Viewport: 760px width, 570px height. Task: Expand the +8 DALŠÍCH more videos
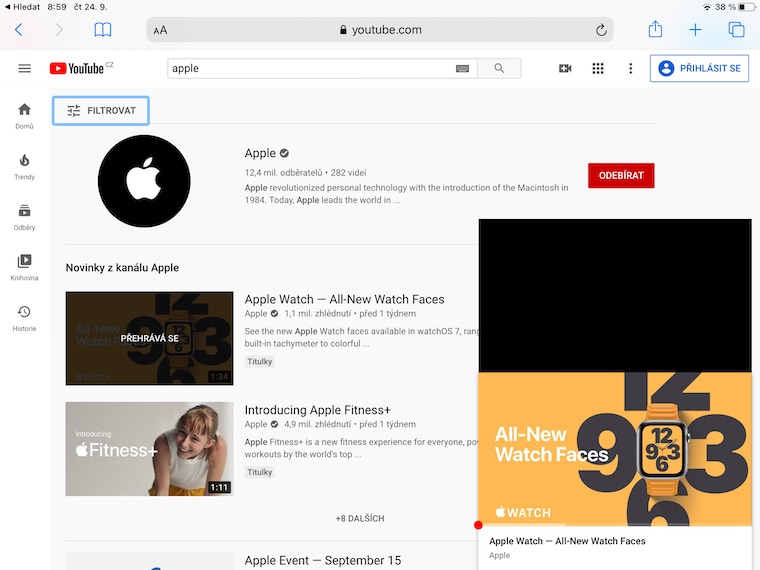point(360,518)
